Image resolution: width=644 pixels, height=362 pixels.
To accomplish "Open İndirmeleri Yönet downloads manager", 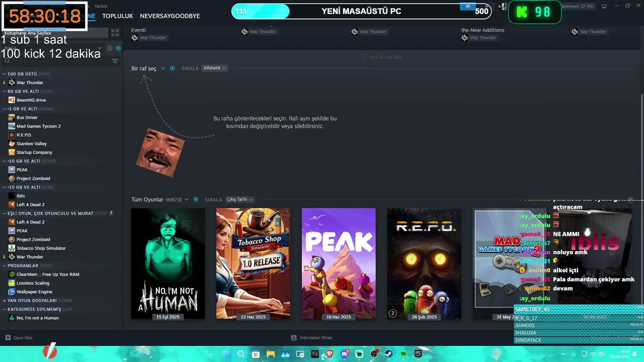I will [312, 338].
